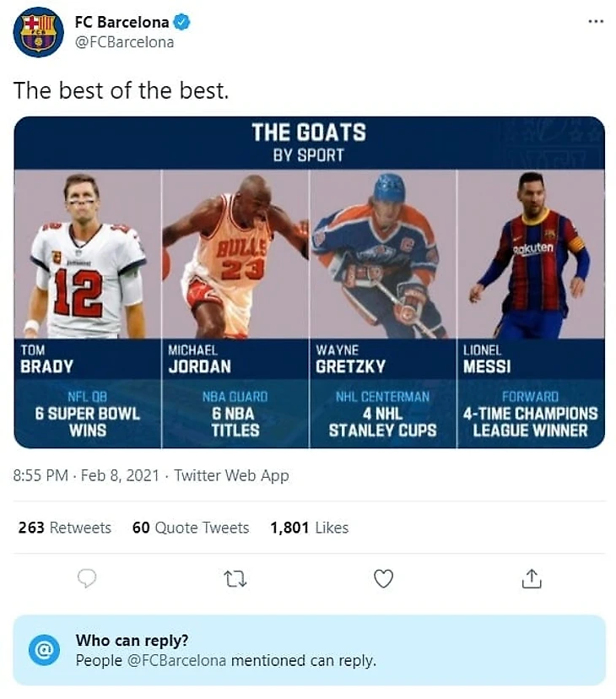Open the three-dot more options menu

pos(596,22)
